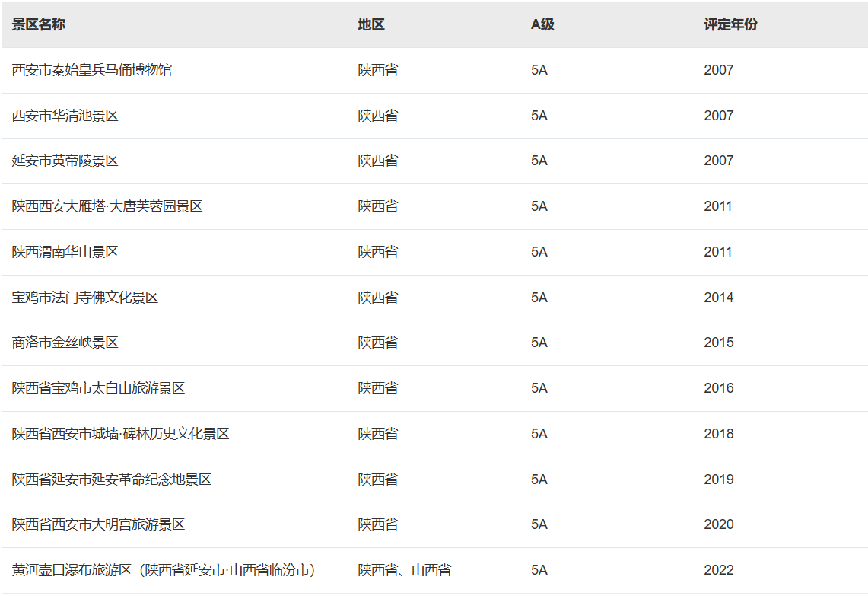Click year 2019 in 延安革命纪念地 row
Viewport: 868px width, 596px height.
719,479
